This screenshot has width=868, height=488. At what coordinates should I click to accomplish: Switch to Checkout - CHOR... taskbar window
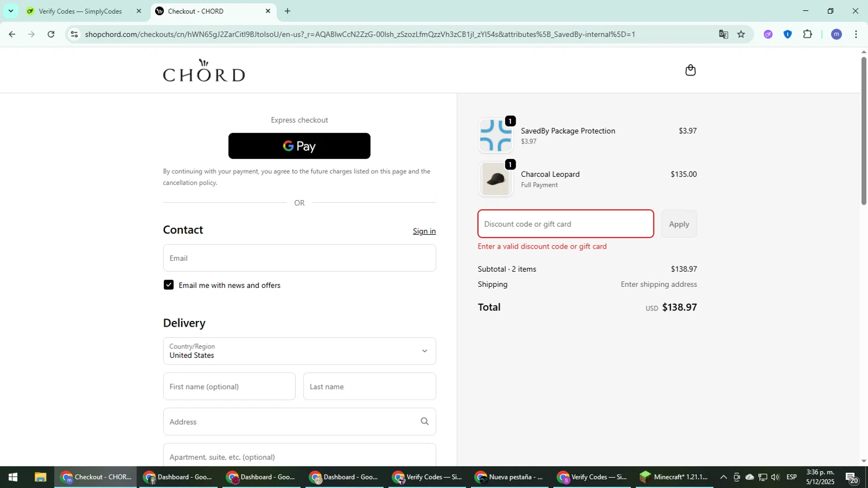point(96,477)
